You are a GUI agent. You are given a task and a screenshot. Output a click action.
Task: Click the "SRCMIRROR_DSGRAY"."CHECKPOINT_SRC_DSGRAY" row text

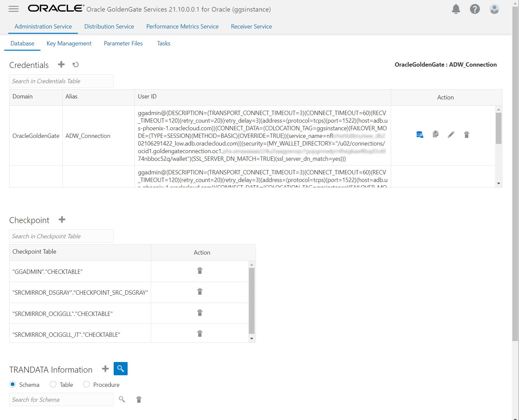tap(80, 293)
